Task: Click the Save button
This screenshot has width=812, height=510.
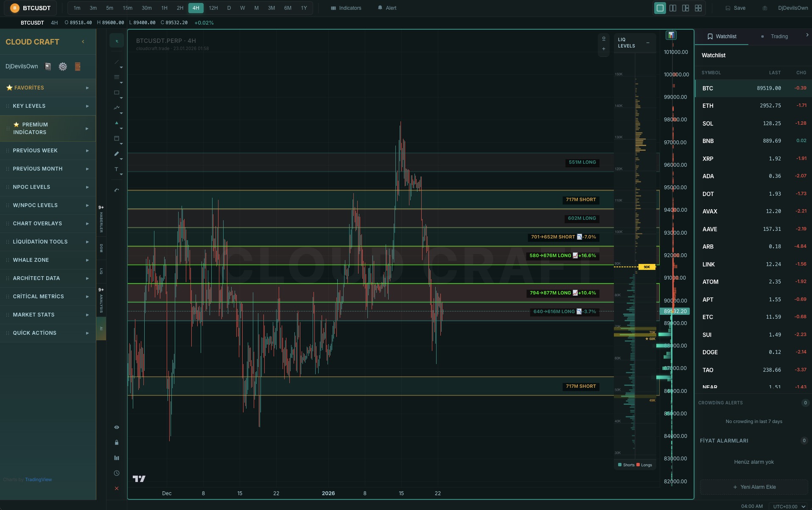Action: click(x=735, y=8)
